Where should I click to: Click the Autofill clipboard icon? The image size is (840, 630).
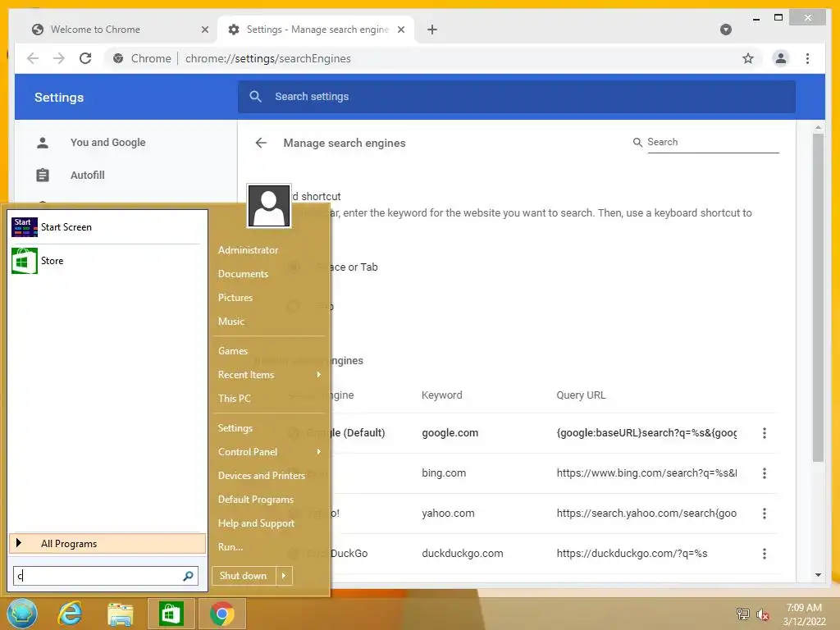pyautogui.click(x=43, y=176)
